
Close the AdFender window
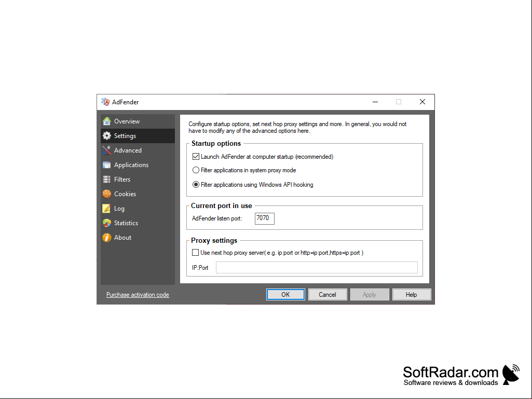tap(422, 102)
